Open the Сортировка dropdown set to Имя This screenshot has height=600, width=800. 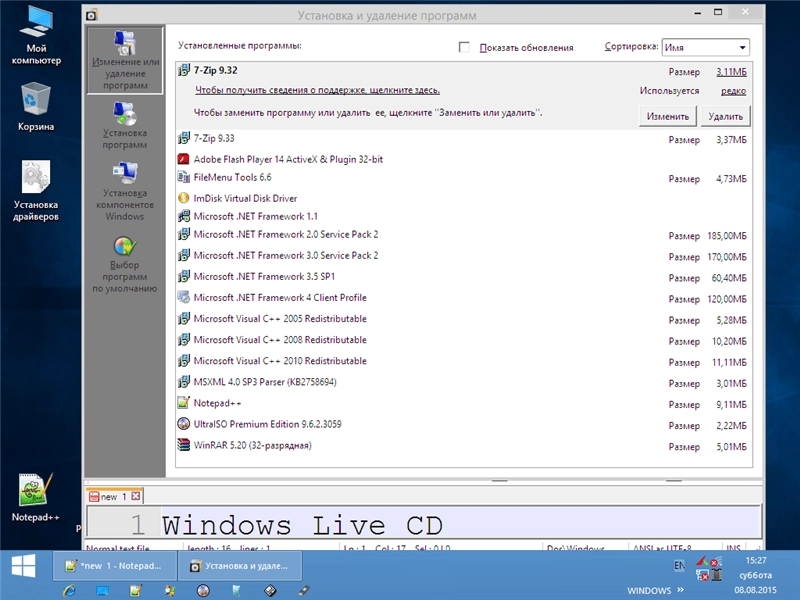[706, 47]
